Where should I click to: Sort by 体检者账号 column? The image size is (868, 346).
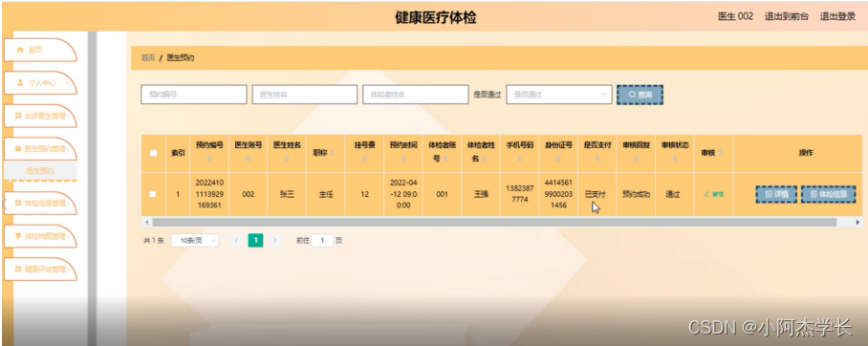tap(445, 159)
